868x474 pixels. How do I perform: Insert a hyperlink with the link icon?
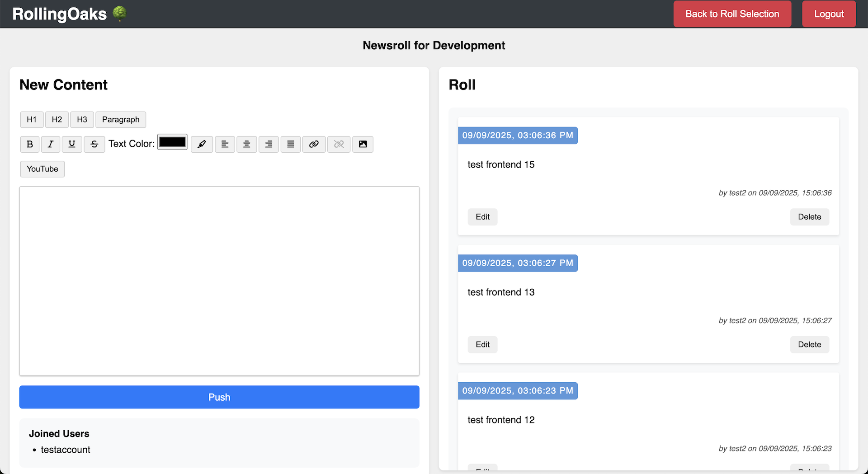pos(314,144)
